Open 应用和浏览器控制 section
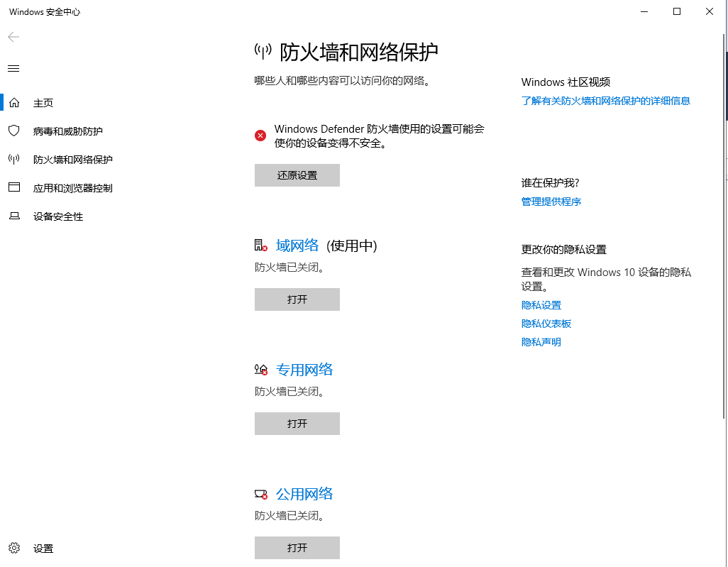This screenshot has width=728, height=567. pyautogui.click(x=73, y=188)
